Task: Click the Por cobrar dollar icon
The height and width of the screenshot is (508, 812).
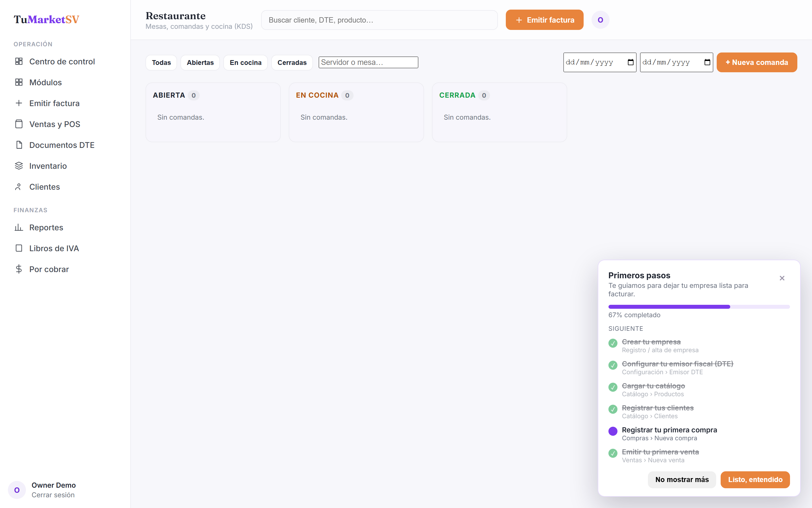Action: click(x=19, y=269)
